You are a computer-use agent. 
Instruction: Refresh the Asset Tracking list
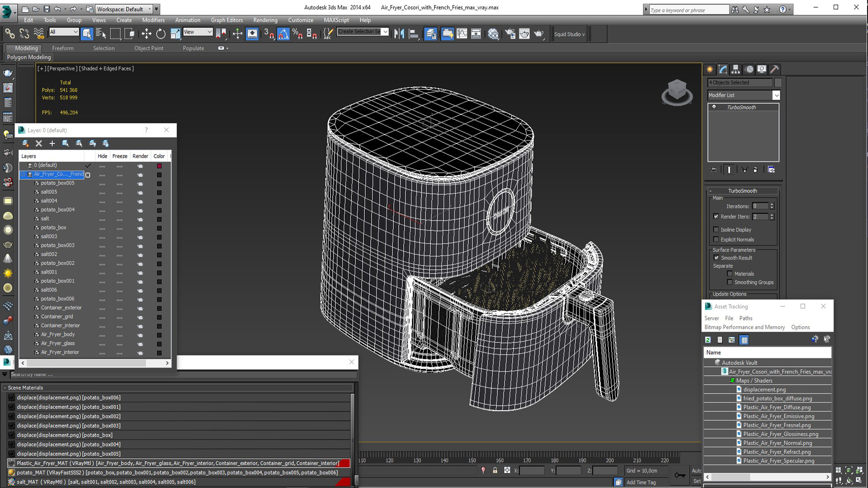[708, 340]
